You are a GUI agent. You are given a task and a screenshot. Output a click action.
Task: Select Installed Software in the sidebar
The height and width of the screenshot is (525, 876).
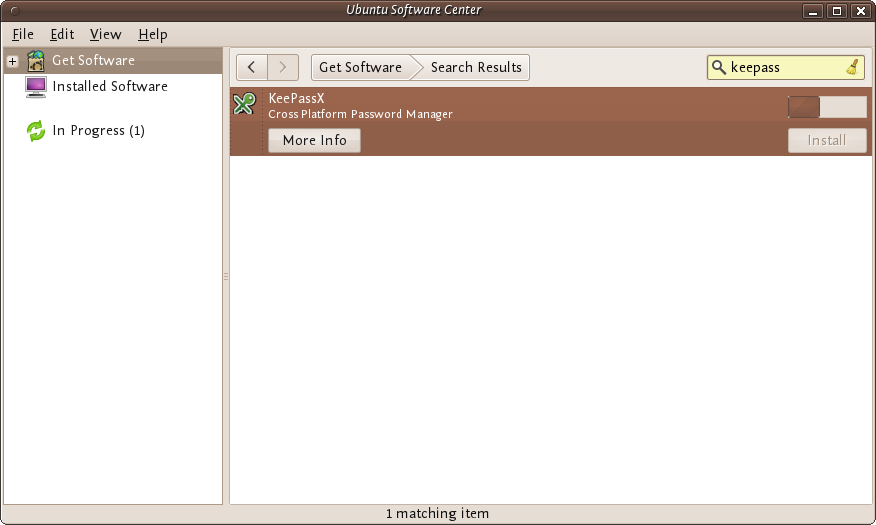pyautogui.click(x=110, y=86)
